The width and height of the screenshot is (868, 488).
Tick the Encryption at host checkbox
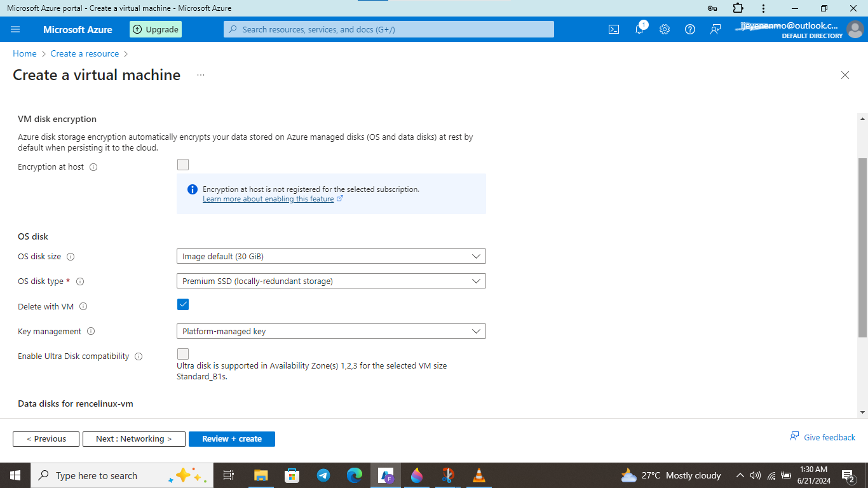pos(183,165)
